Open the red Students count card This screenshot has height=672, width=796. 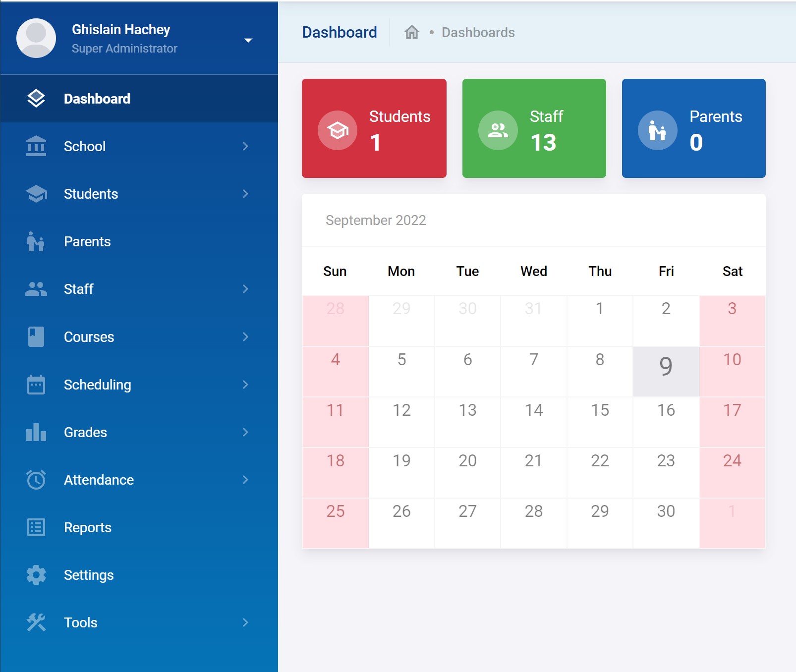tap(374, 128)
